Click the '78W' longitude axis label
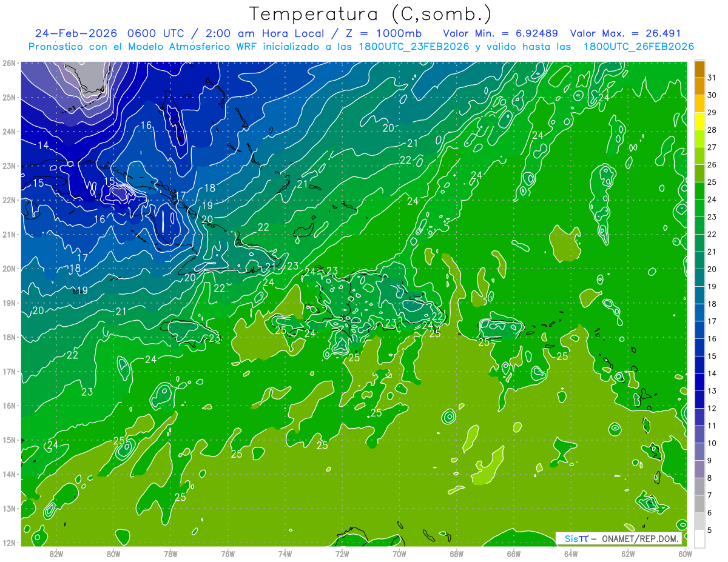The width and height of the screenshot is (728, 562). [x=170, y=554]
